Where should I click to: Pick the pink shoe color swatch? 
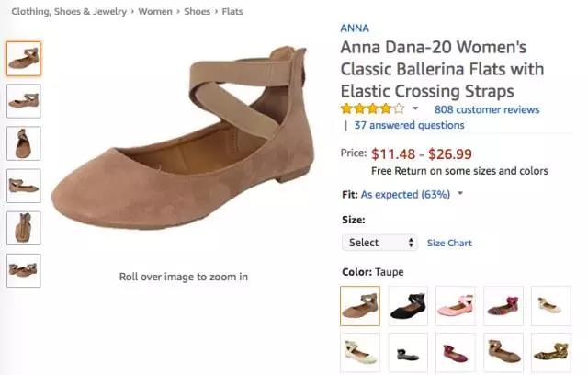pyautogui.click(x=455, y=306)
